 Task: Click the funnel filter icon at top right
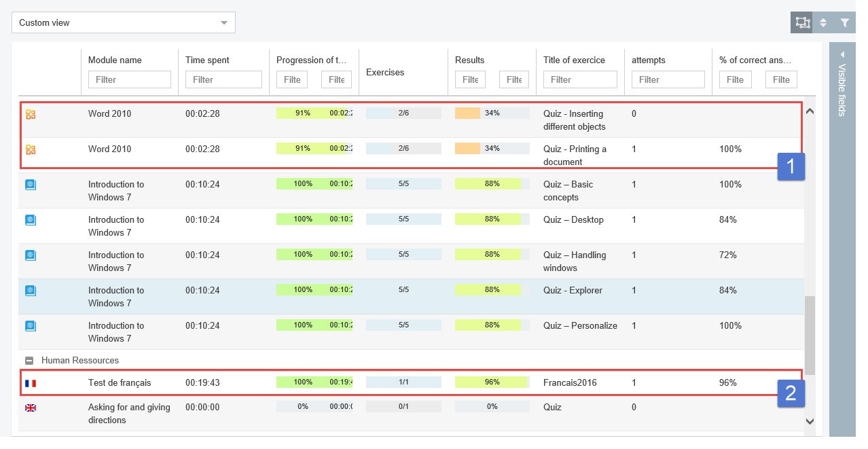click(x=844, y=22)
